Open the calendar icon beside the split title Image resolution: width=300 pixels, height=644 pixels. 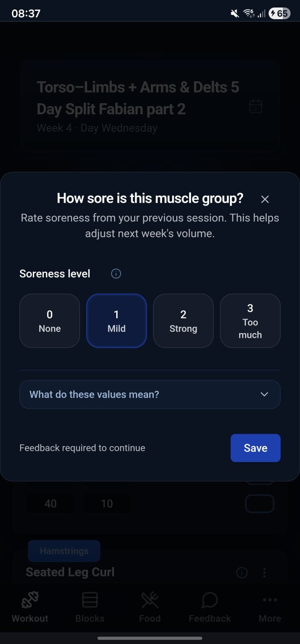(256, 106)
